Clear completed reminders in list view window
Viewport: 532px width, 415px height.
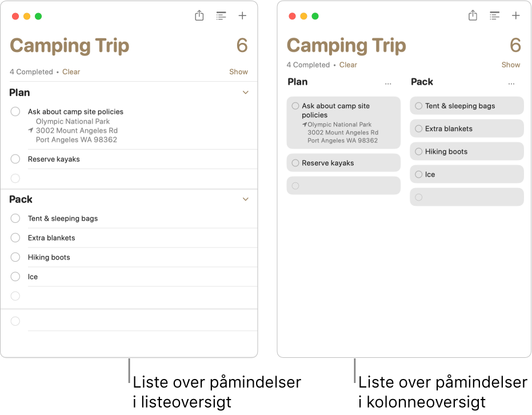point(71,72)
